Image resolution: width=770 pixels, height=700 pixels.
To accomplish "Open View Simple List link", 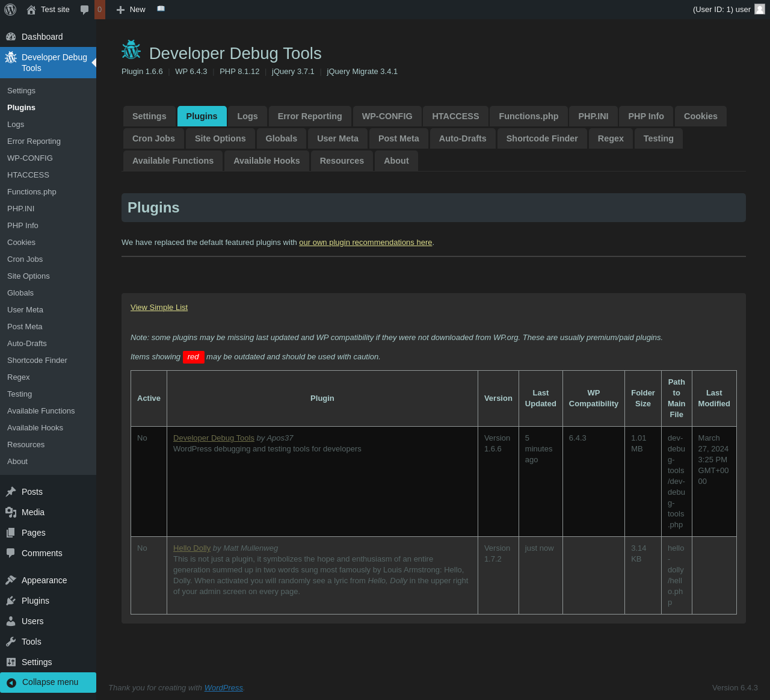I will click(x=159, y=308).
